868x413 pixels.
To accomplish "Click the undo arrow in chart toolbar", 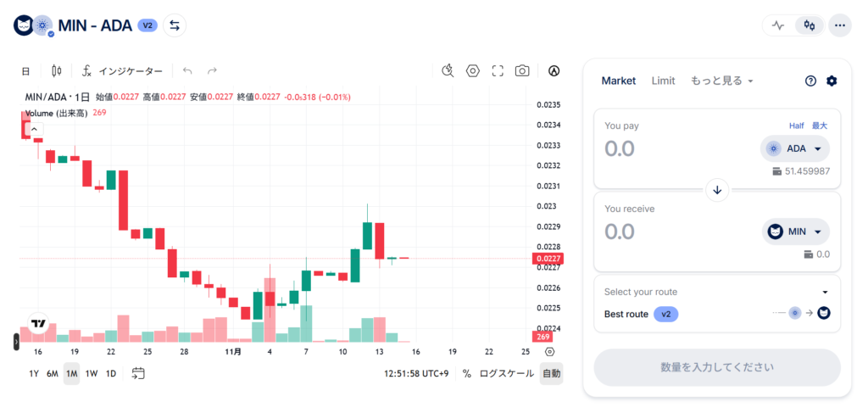I will tap(187, 70).
